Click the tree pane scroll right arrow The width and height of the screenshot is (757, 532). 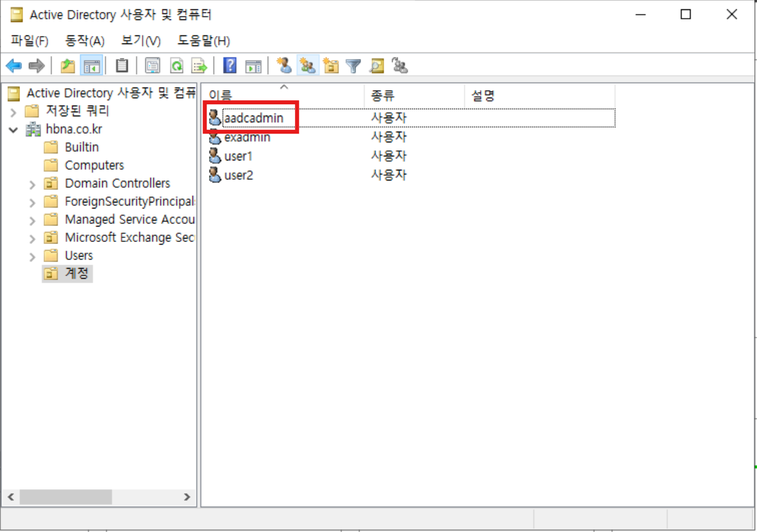[187, 497]
